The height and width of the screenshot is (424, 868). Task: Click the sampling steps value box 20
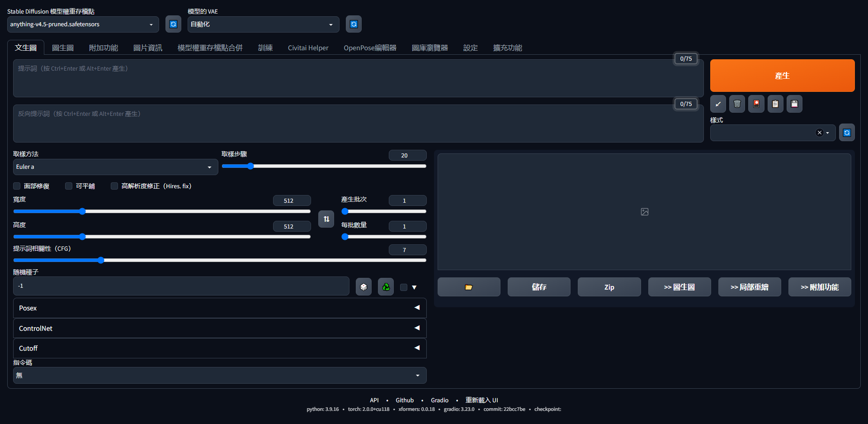point(407,155)
